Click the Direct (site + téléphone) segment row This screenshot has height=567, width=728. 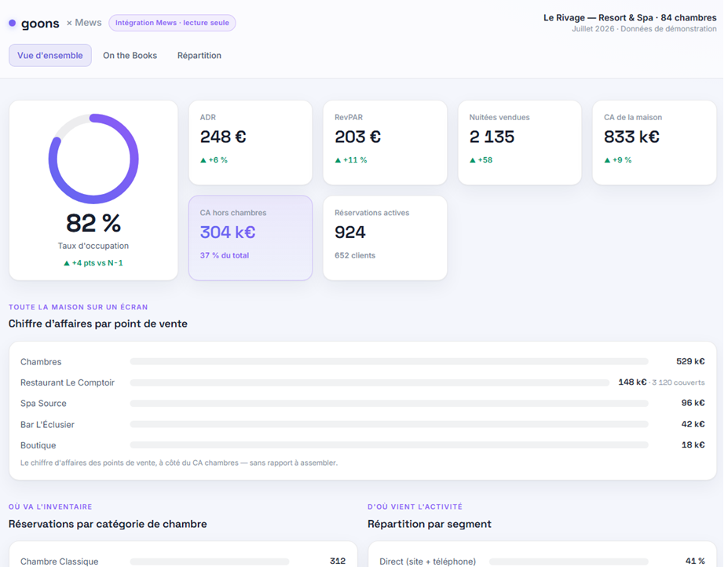pos(542,562)
